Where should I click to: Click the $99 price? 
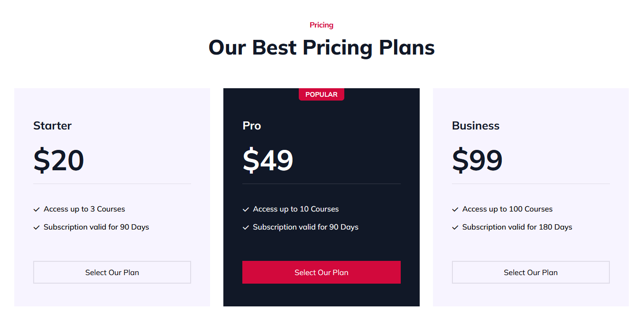(477, 160)
